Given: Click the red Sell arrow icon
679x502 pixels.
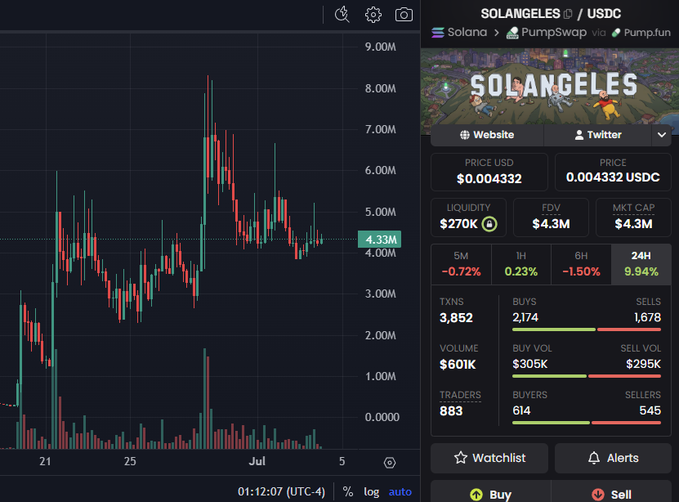Looking at the screenshot, I should (598, 494).
